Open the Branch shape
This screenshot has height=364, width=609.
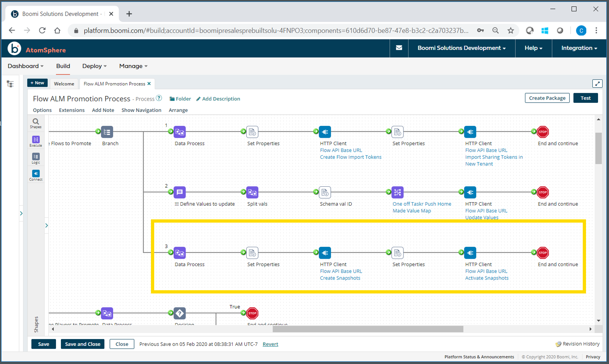pyautogui.click(x=107, y=132)
